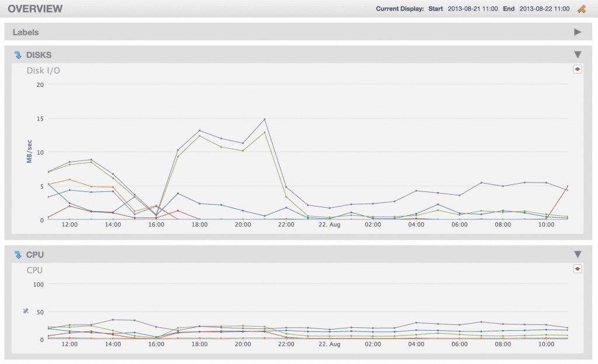
Task: Select the orange data point at 12:00 in Disk I/O
Action: point(69,179)
